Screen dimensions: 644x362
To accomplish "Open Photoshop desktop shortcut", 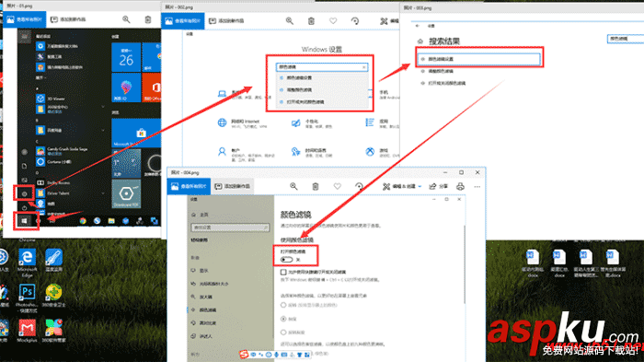I will pos(27,298).
